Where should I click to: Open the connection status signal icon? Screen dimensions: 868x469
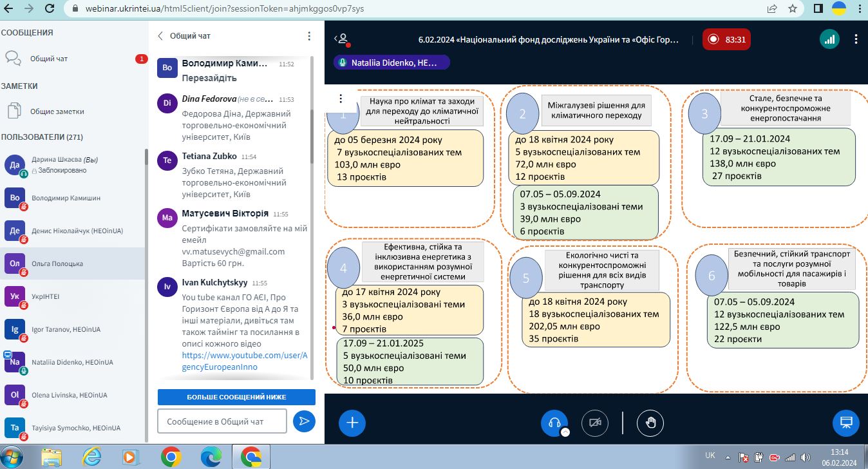[x=829, y=39]
